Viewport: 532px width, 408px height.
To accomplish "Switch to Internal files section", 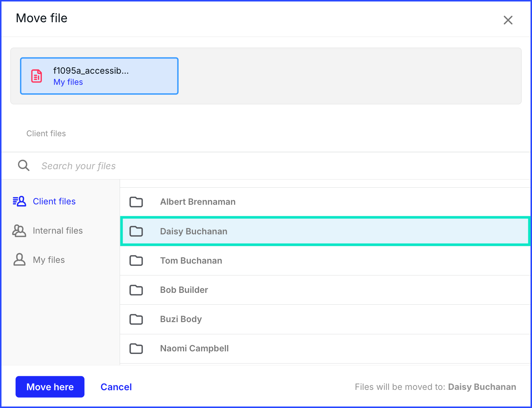I will (58, 231).
